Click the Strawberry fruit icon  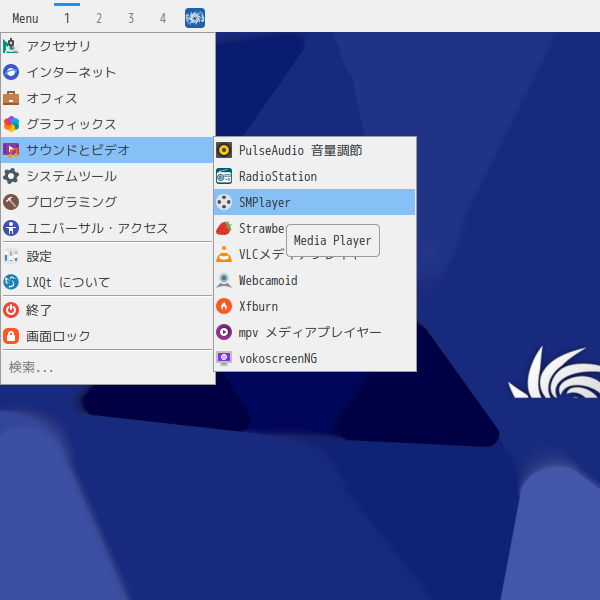pos(224,228)
